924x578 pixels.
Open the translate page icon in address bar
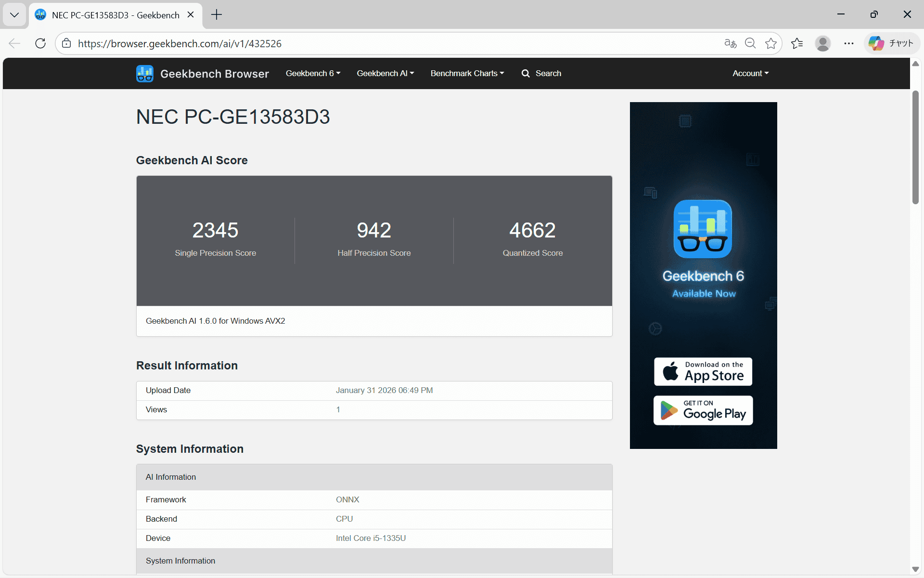(x=730, y=43)
